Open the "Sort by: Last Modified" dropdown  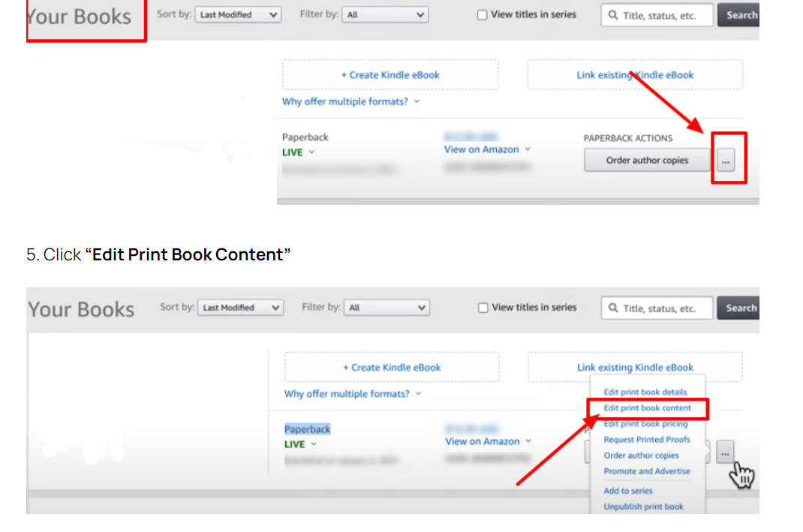[x=238, y=14]
